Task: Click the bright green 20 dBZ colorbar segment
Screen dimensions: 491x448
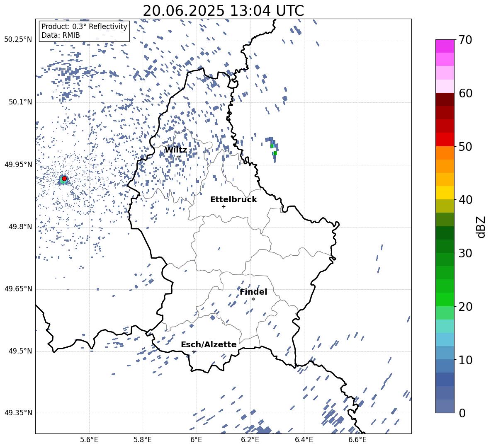Action: tap(445, 299)
